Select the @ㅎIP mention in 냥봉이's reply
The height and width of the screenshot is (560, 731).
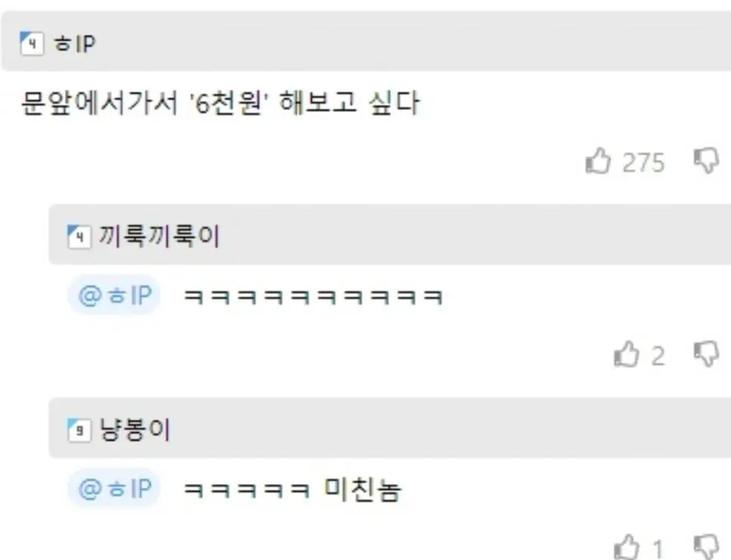coord(115,488)
